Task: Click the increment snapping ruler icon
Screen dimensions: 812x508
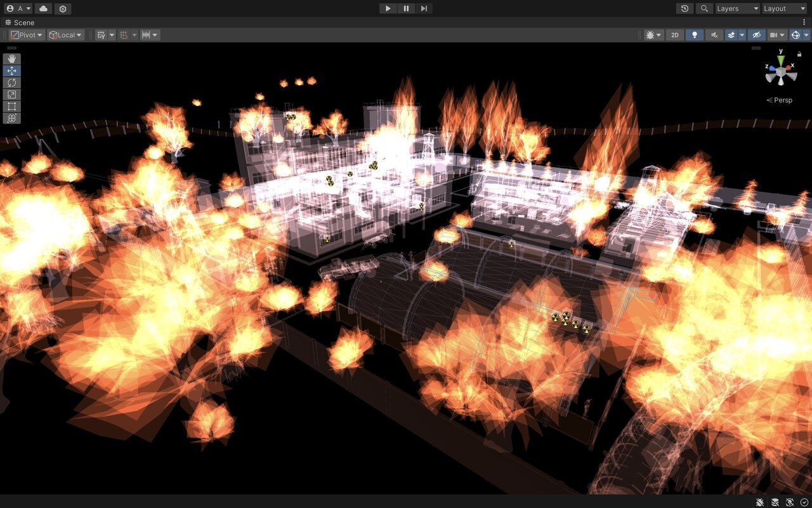Action: click(x=146, y=35)
